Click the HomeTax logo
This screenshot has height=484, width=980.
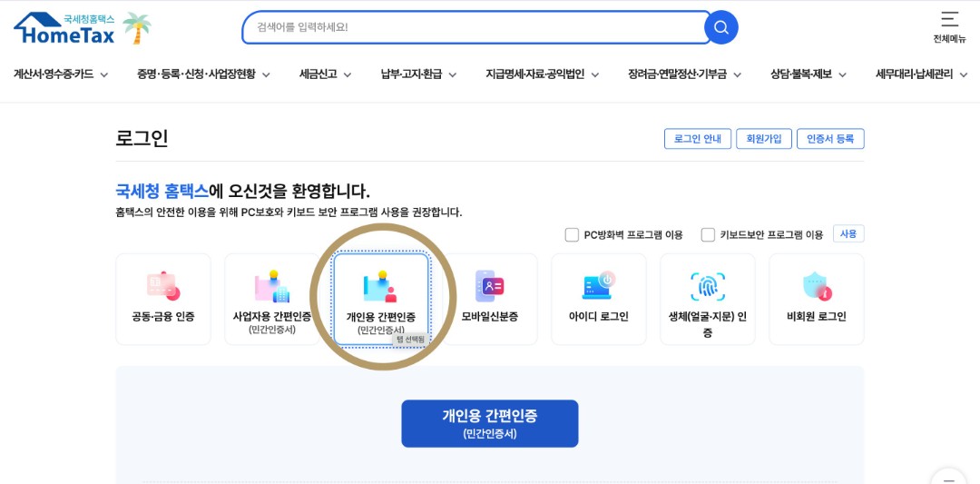pos(64,28)
